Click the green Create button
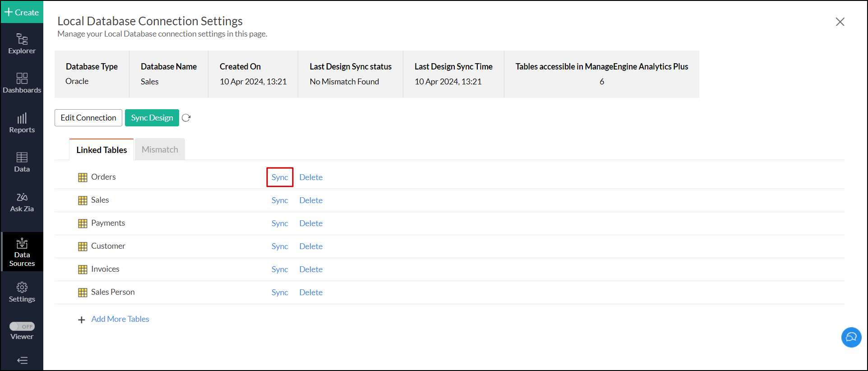The width and height of the screenshot is (868, 371). click(x=22, y=12)
